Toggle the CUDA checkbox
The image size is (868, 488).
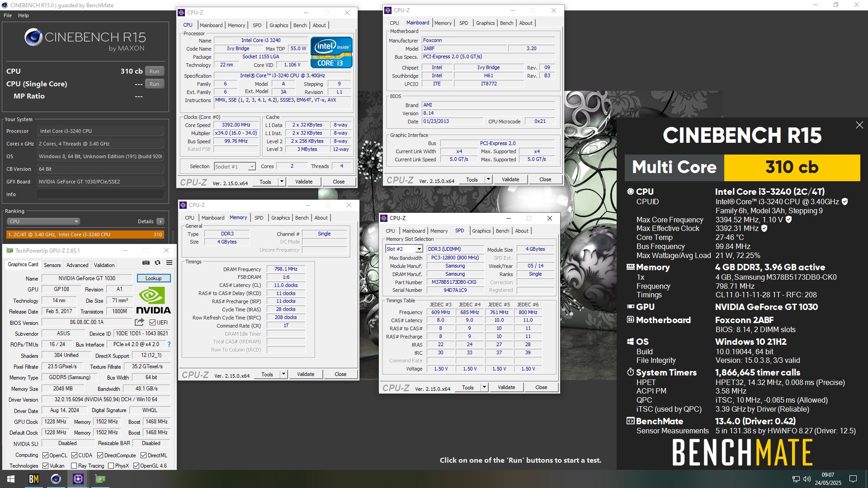coord(74,455)
